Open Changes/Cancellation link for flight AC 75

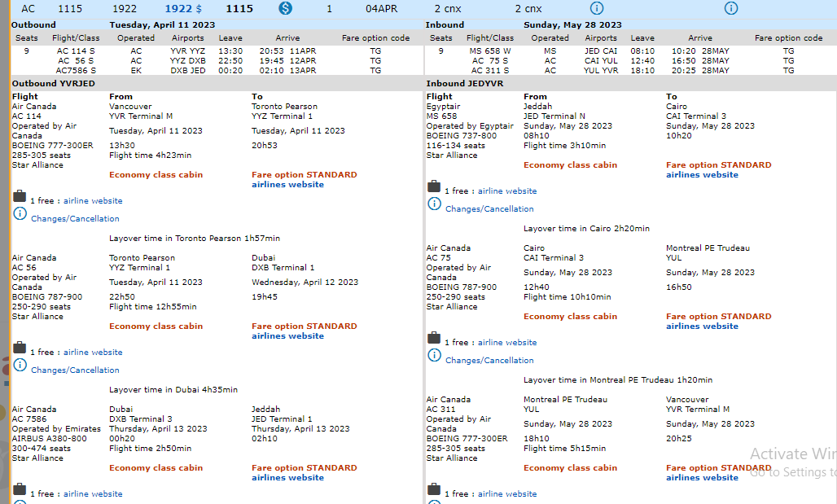pyautogui.click(x=489, y=361)
